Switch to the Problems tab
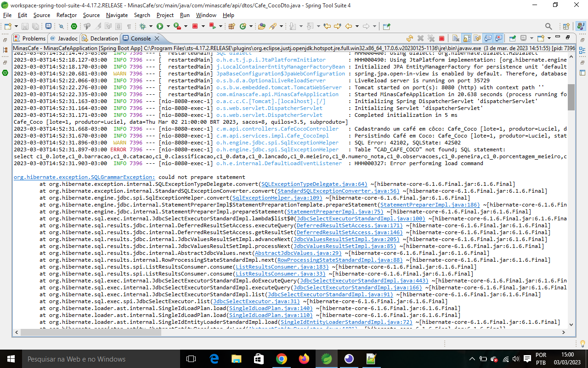 (30, 39)
